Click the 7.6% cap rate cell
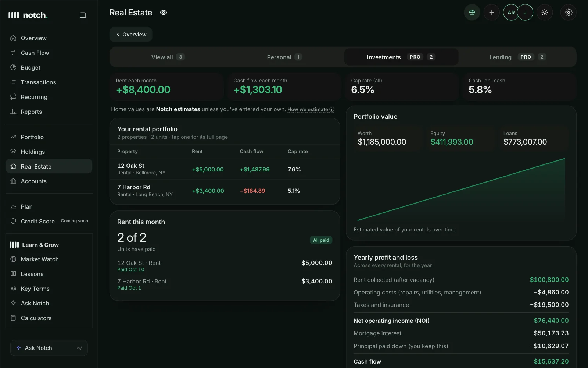This screenshot has width=588, height=368. coord(294,169)
